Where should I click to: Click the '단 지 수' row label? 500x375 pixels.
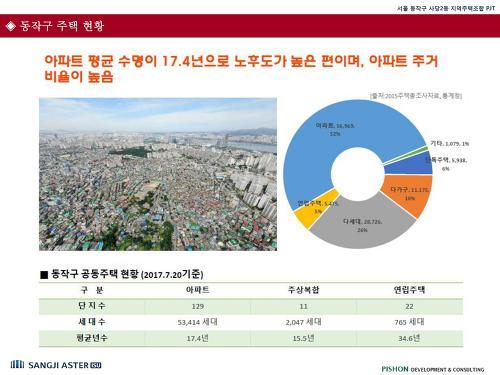tap(92, 306)
